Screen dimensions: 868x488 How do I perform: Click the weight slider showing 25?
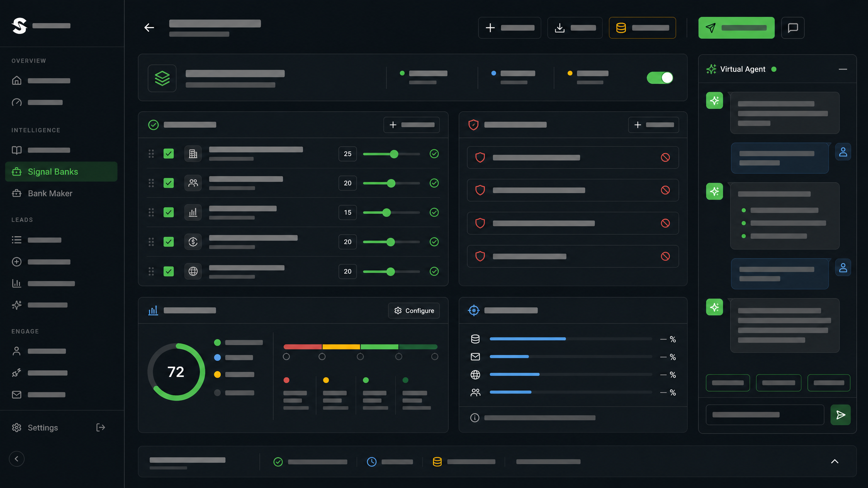391,154
